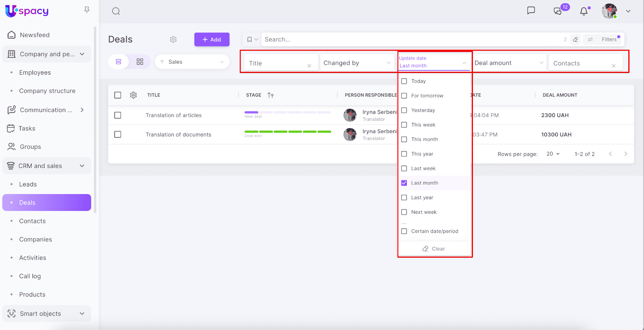Open Leads in the sidebar
The height and width of the screenshot is (330, 644).
tap(28, 184)
